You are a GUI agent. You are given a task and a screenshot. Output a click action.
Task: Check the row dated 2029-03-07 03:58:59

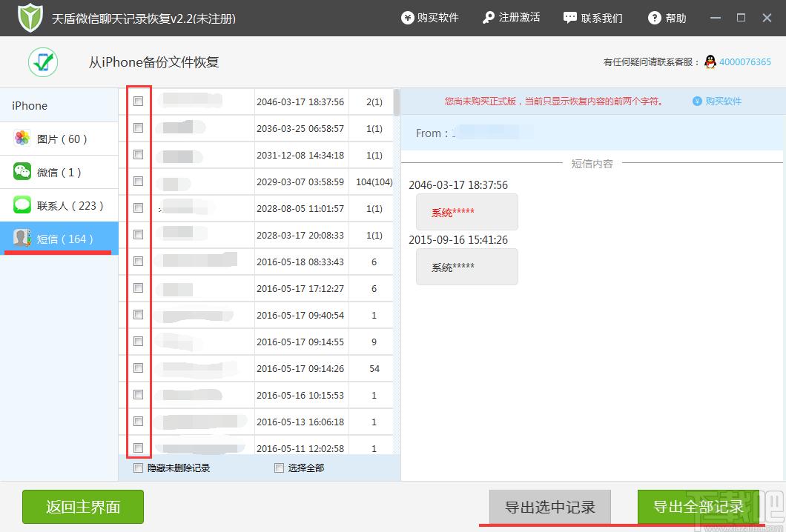coord(139,181)
